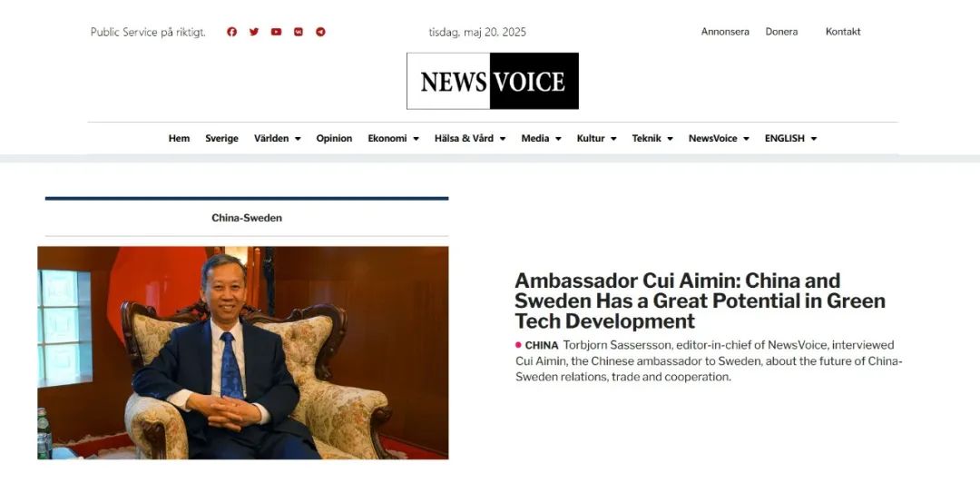Open the Kontakt link

pos(842,32)
